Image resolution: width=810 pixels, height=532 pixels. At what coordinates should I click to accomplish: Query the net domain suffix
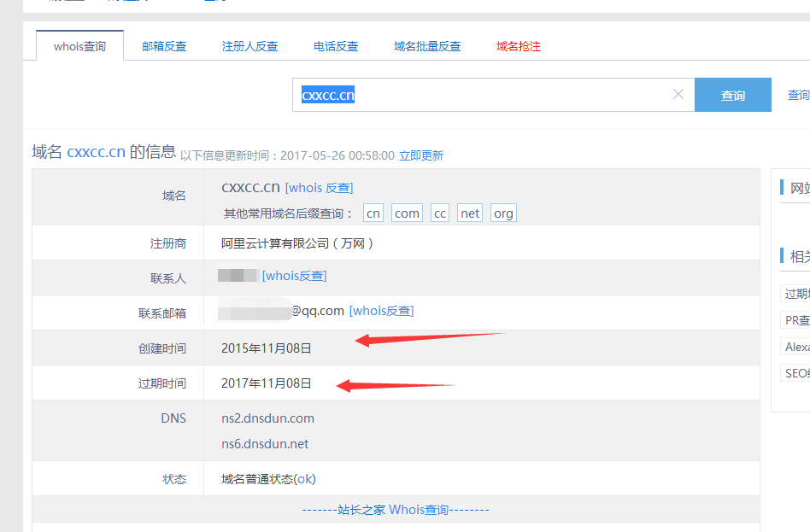pos(470,213)
